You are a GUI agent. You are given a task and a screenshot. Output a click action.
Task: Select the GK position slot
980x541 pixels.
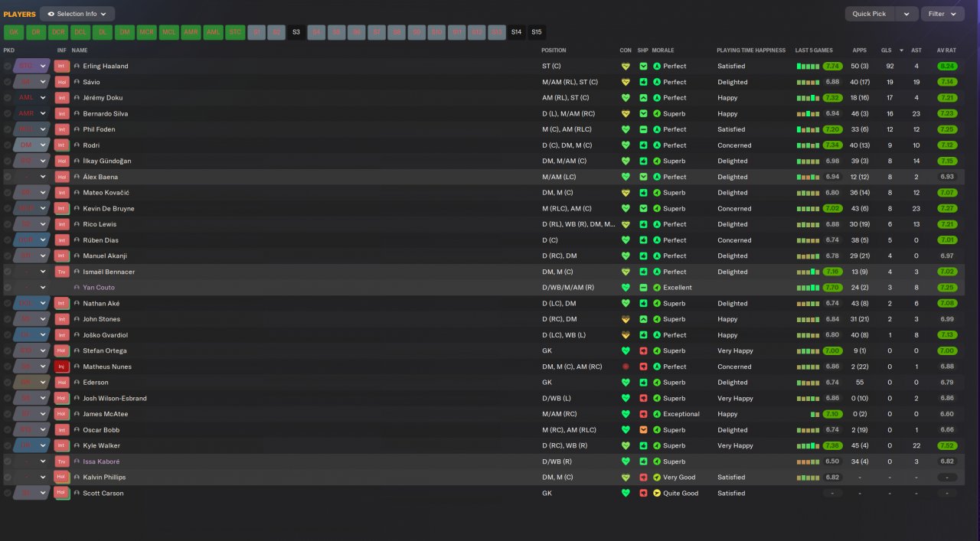(14, 32)
